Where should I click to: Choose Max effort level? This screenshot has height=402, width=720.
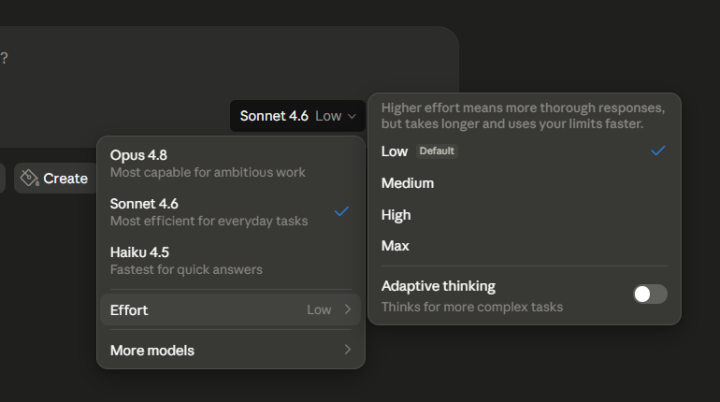tap(524, 246)
